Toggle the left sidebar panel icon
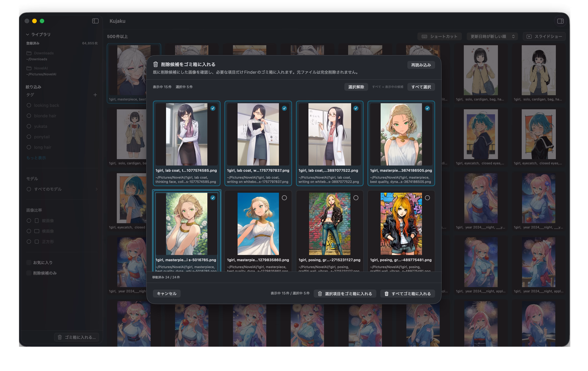This screenshot has height=371, width=588. (x=95, y=21)
